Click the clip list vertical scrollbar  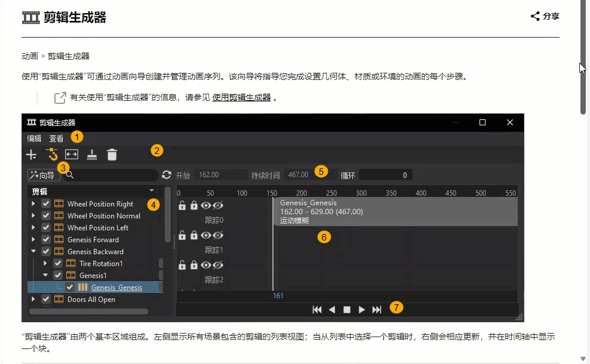pos(168,214)
